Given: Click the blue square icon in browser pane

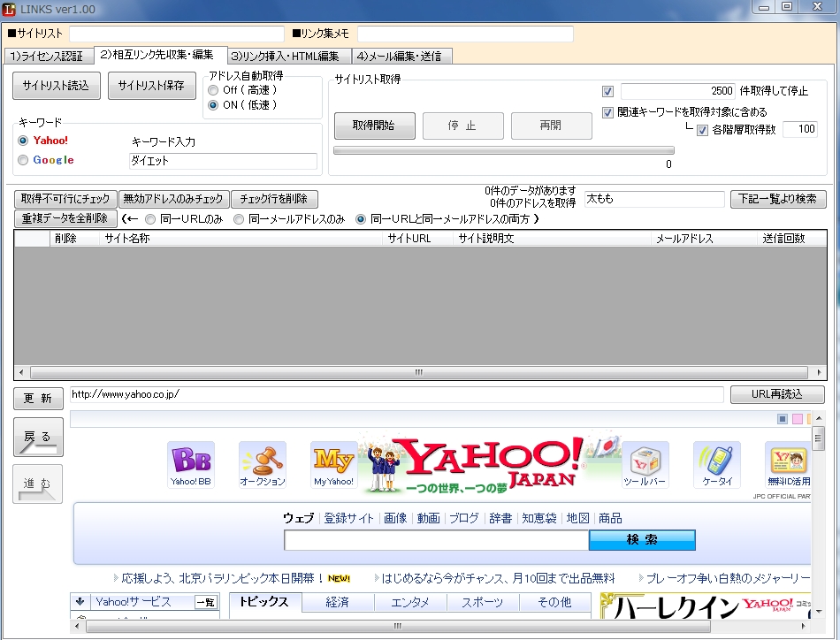Looking at the screenshot, I should 783,419.
